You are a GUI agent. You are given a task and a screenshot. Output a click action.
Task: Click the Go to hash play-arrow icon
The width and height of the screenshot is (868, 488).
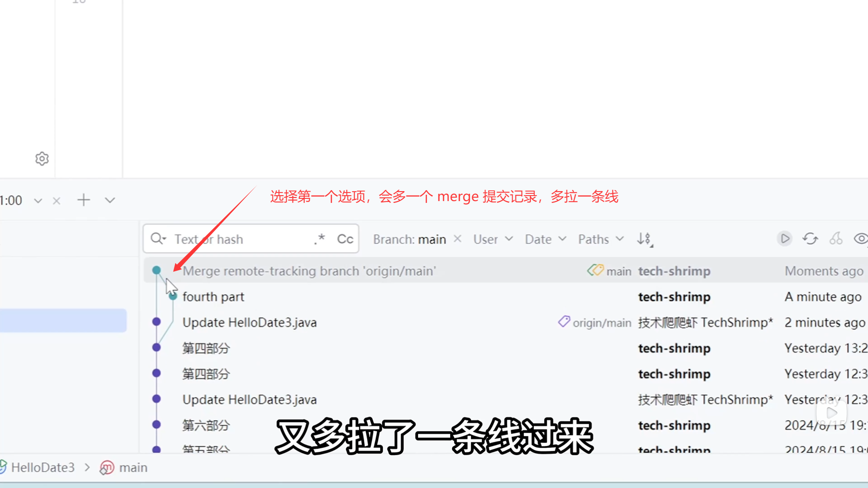pyautogui.click(x=785, y=239)
